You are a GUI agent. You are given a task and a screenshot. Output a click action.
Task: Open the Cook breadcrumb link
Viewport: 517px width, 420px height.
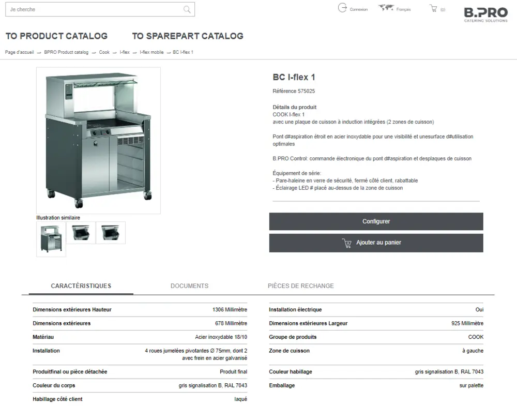coord(104,52)
